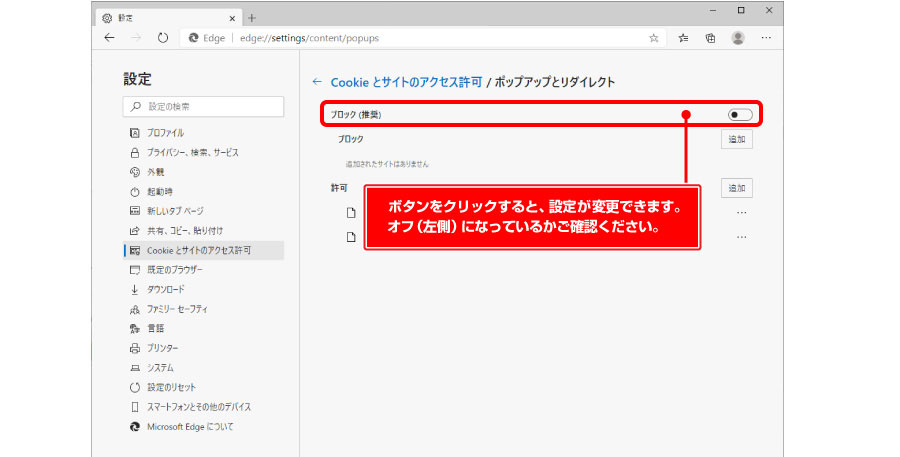Open Cookie とサイトのアクセス許可 breadcrumb link
The height and width of the screenshot is (457, 900).
[406, 82]
